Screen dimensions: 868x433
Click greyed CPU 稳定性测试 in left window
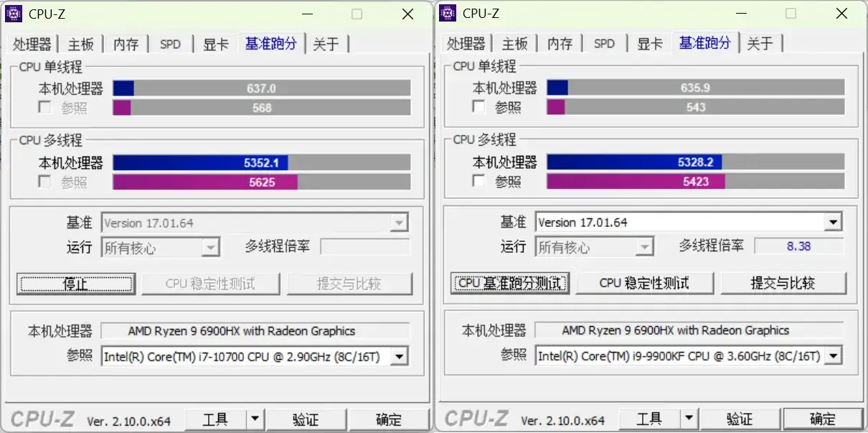[x=210, y=284]
